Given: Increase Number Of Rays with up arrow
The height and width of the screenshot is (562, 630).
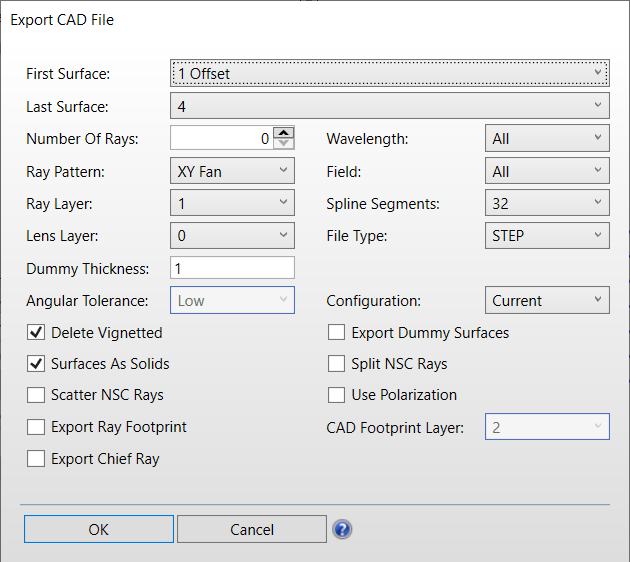Looking at the screenshot, I should 284,133.
